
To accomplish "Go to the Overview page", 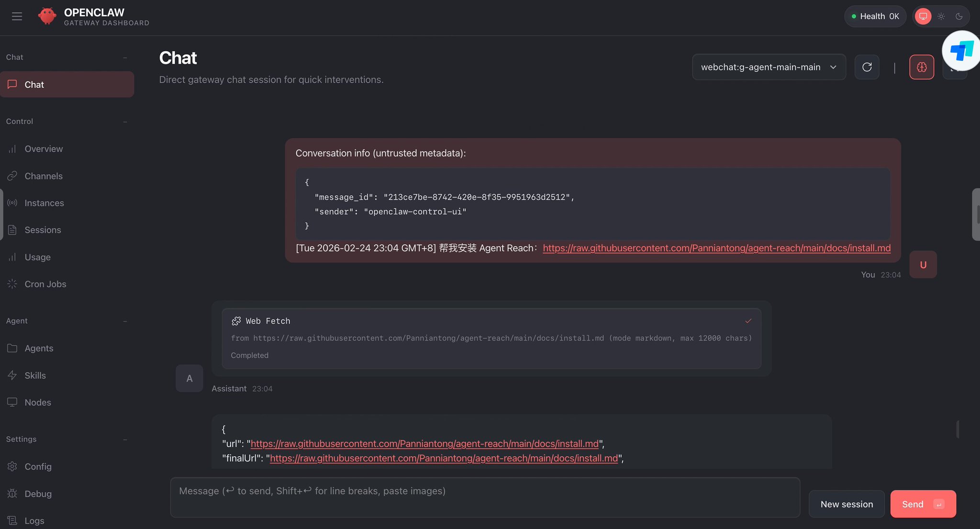I will 67,149.
